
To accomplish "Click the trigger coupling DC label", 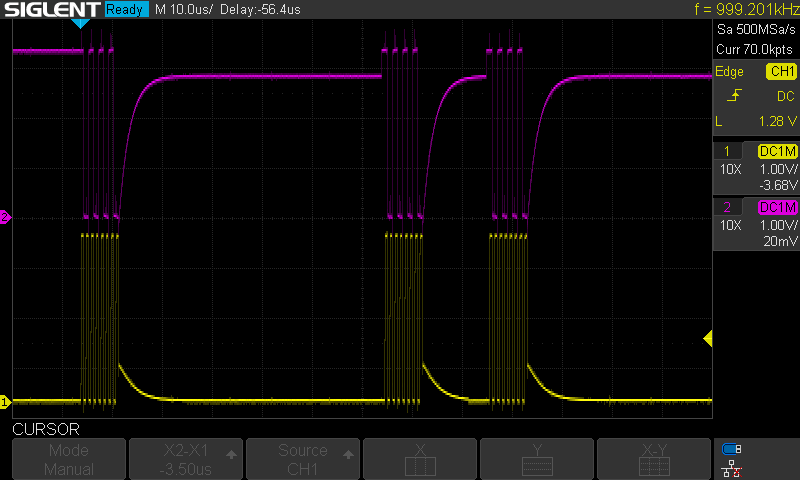I will (786, 96).
